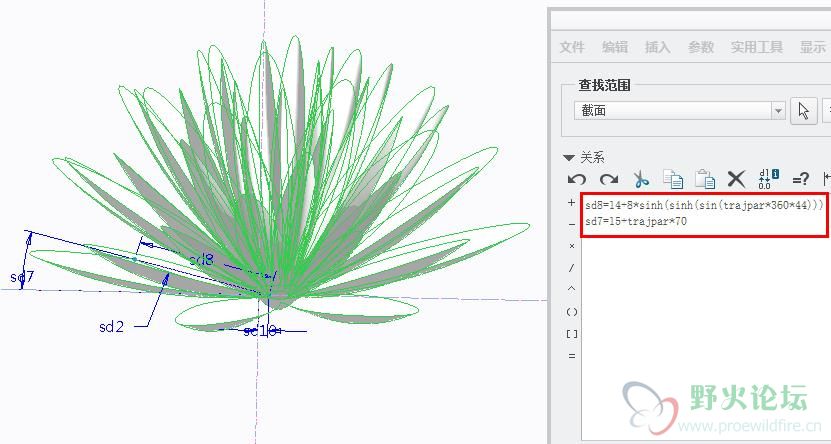The height and width of the screenshot is (444, 831).
Task: Toggle dimension names and values display
Action: 768,179
